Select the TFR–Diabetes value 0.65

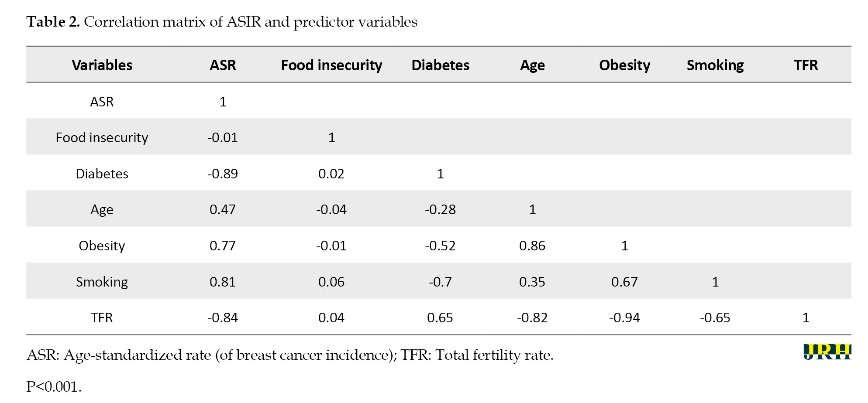click(x=440, y=318)
